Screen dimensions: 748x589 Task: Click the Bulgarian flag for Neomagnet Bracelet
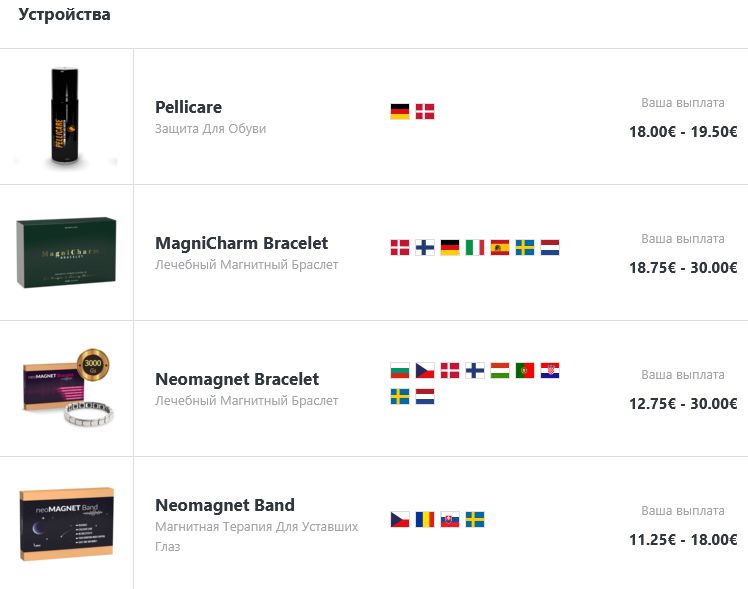click(x=400, y=371)
